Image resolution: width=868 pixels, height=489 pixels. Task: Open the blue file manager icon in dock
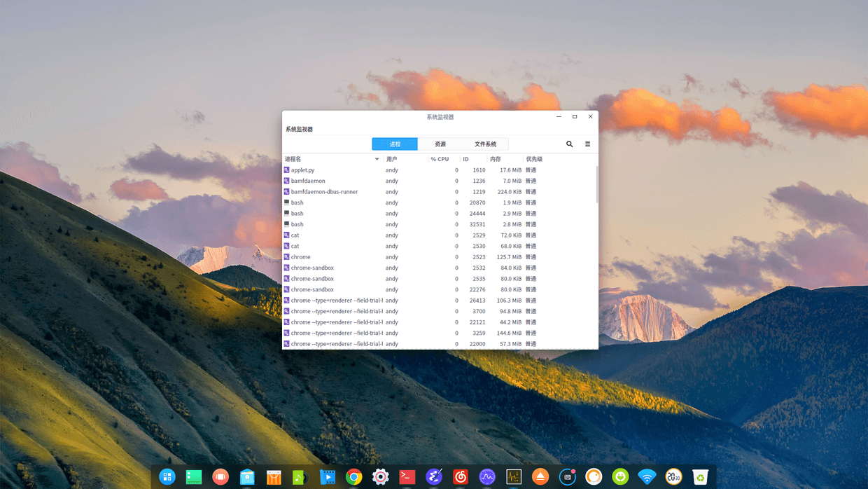coord(247,477)
